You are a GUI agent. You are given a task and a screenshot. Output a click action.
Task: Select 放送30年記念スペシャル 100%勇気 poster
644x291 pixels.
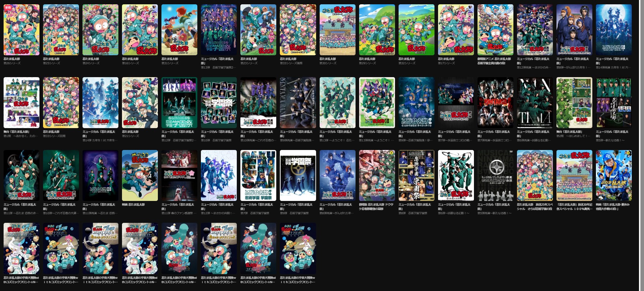tap(574, 175)
